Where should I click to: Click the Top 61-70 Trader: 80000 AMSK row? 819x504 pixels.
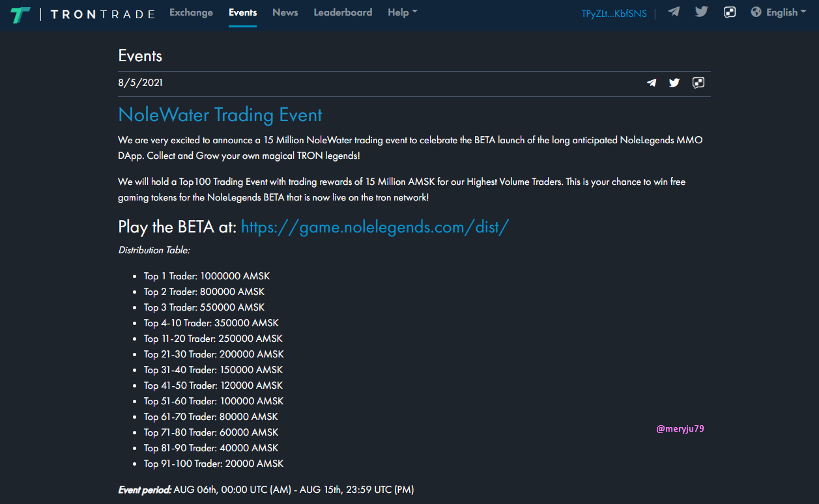pos(211,417)
